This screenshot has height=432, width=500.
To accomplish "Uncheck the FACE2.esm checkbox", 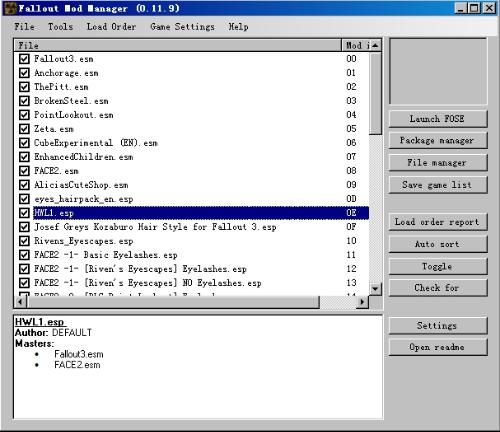I will coord(24,171).
